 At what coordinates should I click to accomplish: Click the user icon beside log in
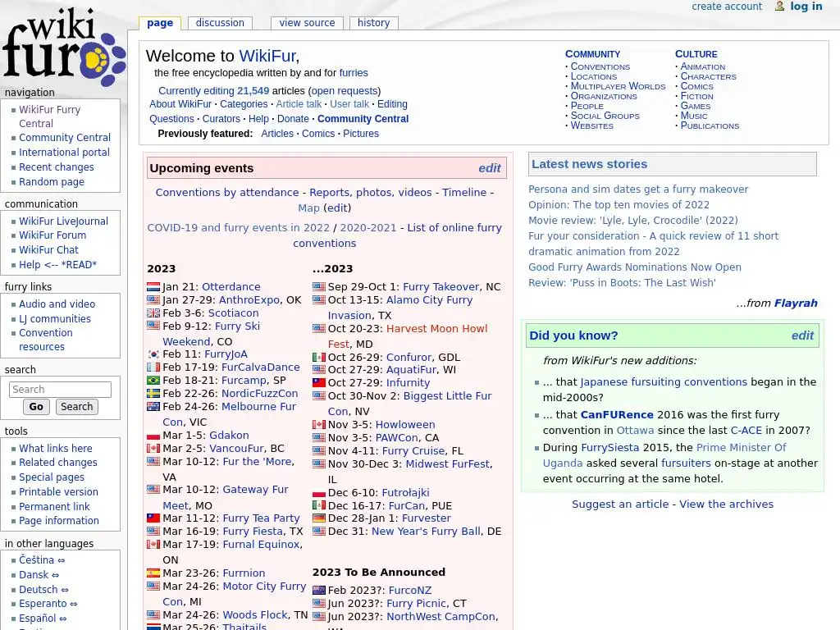pyautogui.click(x=780, y=6)
